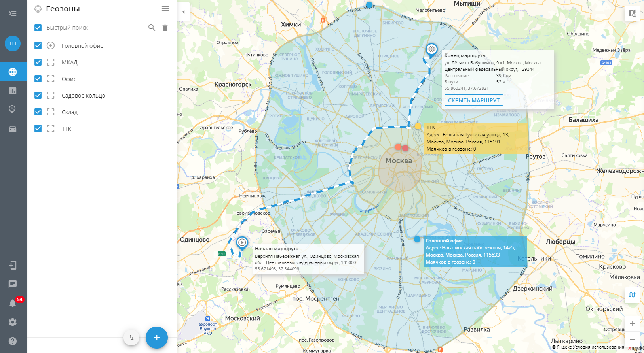The width and height of the screenshot is (644, 353).
Task: Select the Склад list row
Action: click(102, 112)
